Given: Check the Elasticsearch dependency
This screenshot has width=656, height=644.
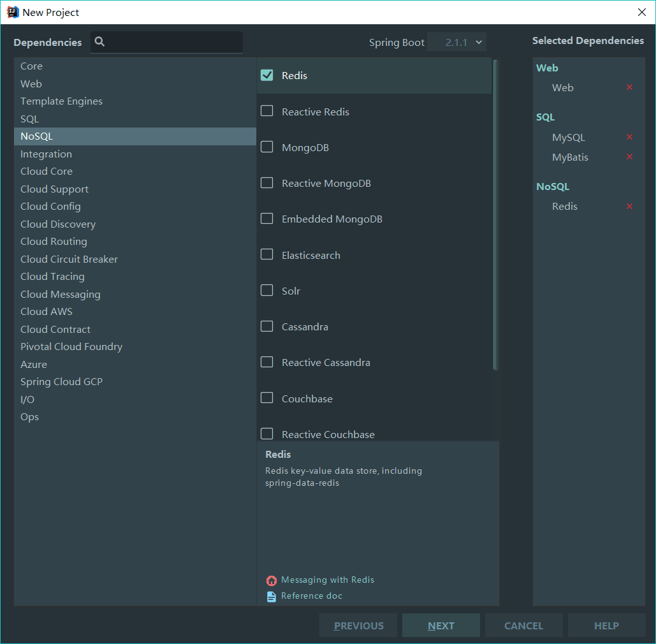Looking at the screenshot, I should click(267, 254).
